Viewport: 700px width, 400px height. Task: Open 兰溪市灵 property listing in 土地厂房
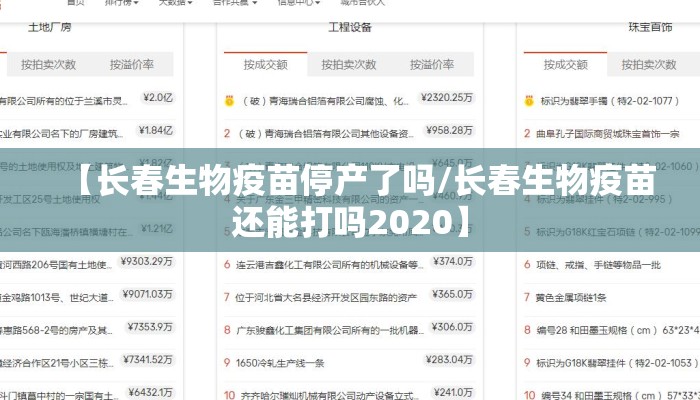pyautogui.click(x=64, y=101)
